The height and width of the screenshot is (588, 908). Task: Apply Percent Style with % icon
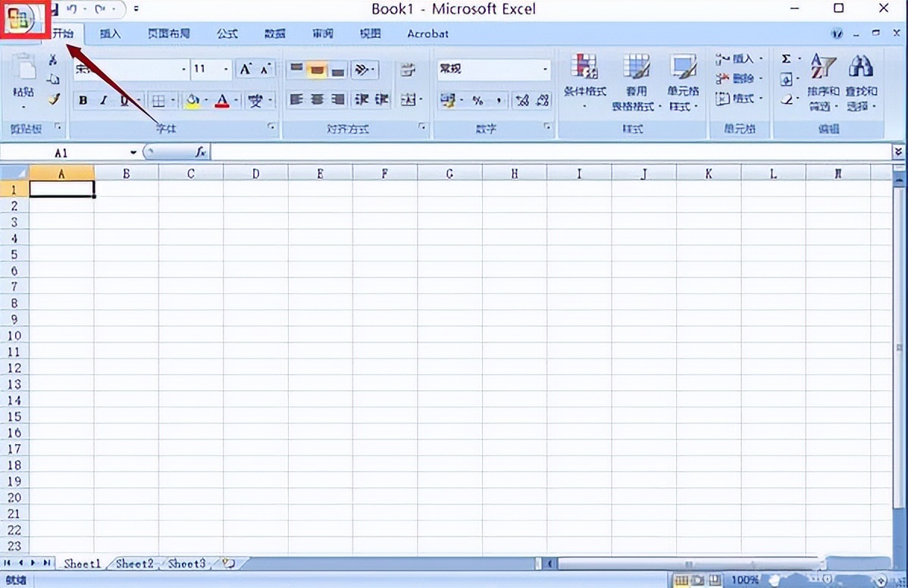(477, 101)
